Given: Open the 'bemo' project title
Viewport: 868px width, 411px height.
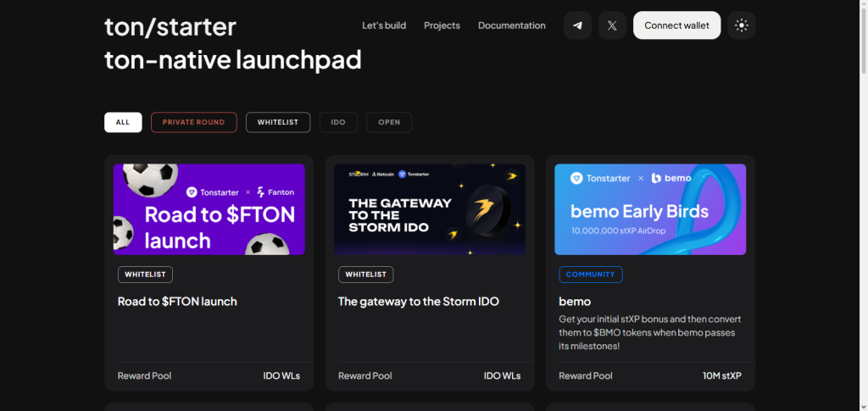Looking at the screenshot, I should [x=575, y=302].
